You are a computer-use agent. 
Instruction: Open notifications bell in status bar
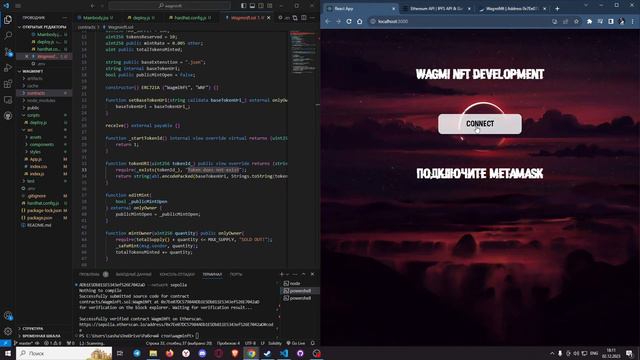pyautogui.click(x=313, y=343)
